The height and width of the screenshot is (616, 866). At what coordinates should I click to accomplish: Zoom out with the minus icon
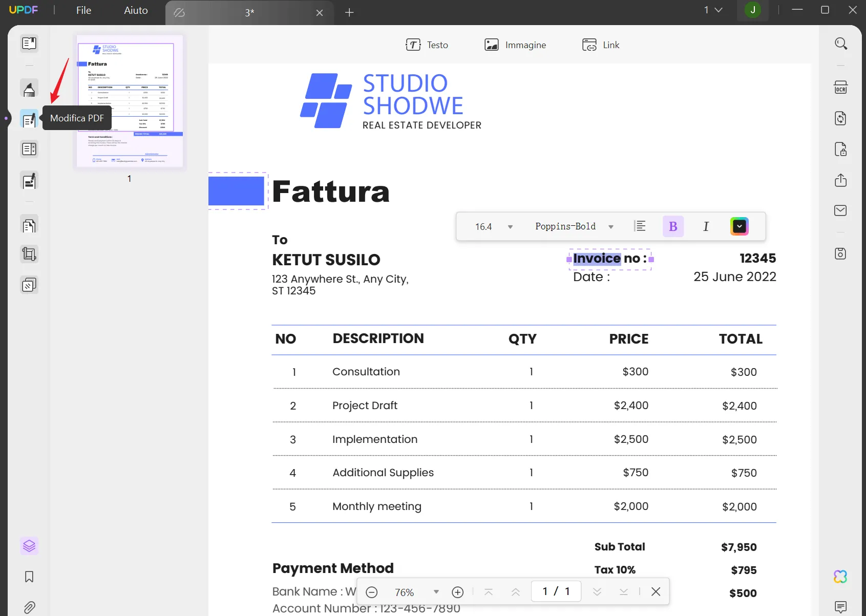(x=372, y=592)
